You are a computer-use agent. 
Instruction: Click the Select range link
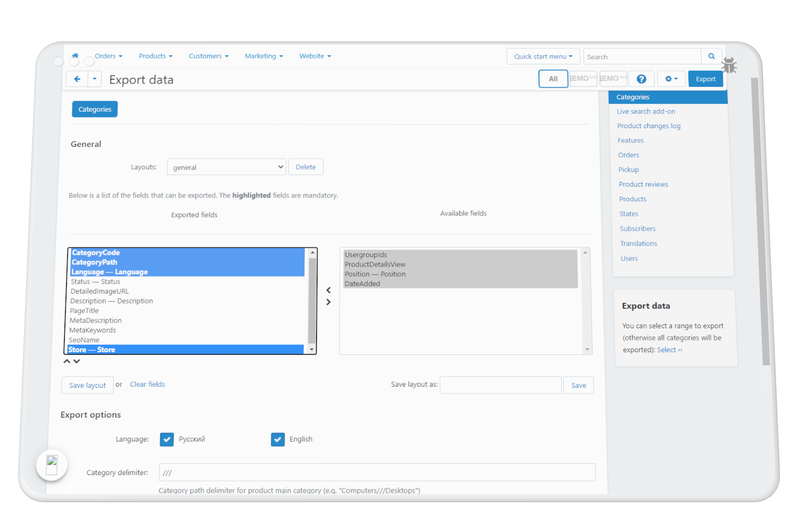point(669,350)
